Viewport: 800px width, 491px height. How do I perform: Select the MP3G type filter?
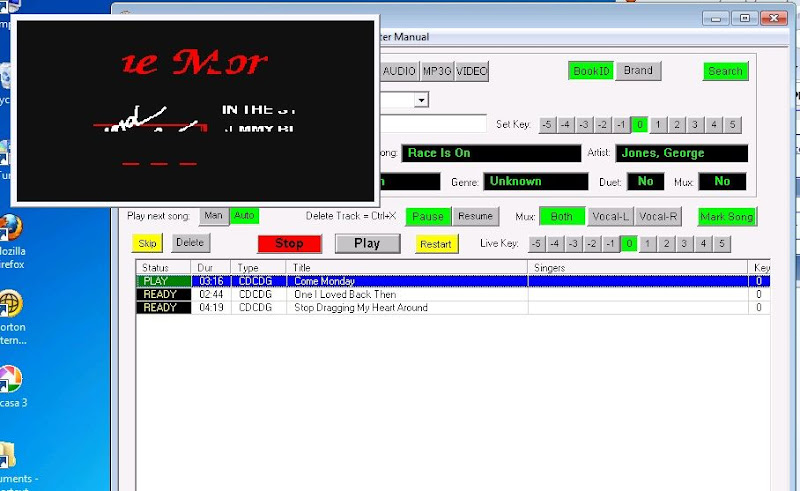[x=437, y=71]
